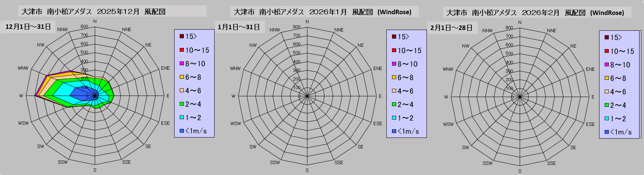
Task: Select the green 2～4 swatch in January legend
Action: (x=394, y=105)
